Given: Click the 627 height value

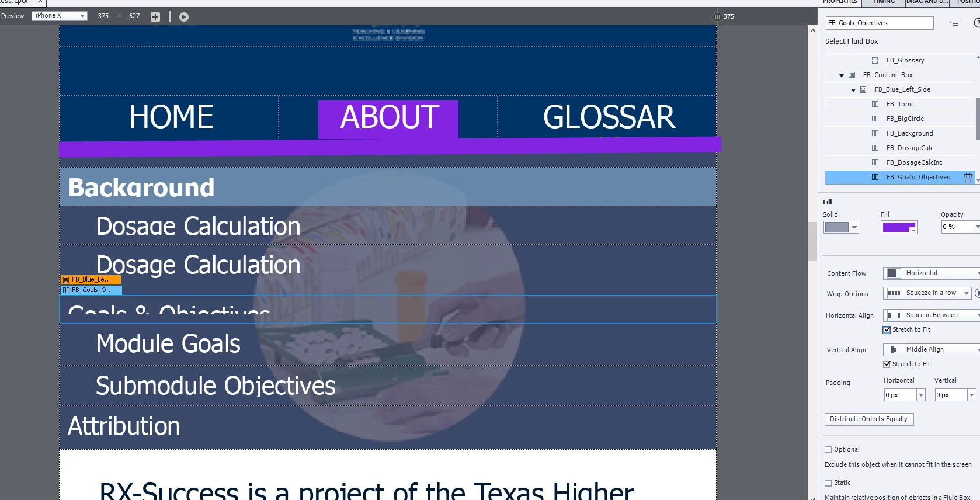Looking at the screenshot, I should [134, 16].
